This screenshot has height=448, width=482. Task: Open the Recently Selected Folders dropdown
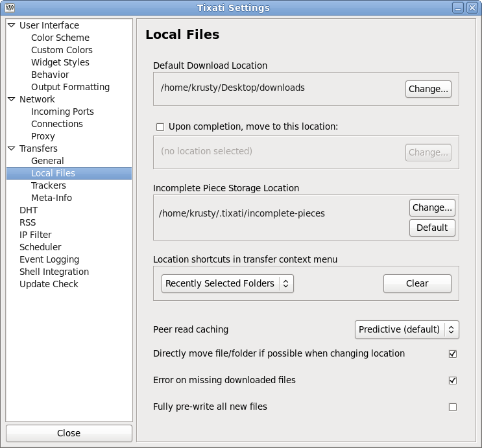[x=228, y=283]
